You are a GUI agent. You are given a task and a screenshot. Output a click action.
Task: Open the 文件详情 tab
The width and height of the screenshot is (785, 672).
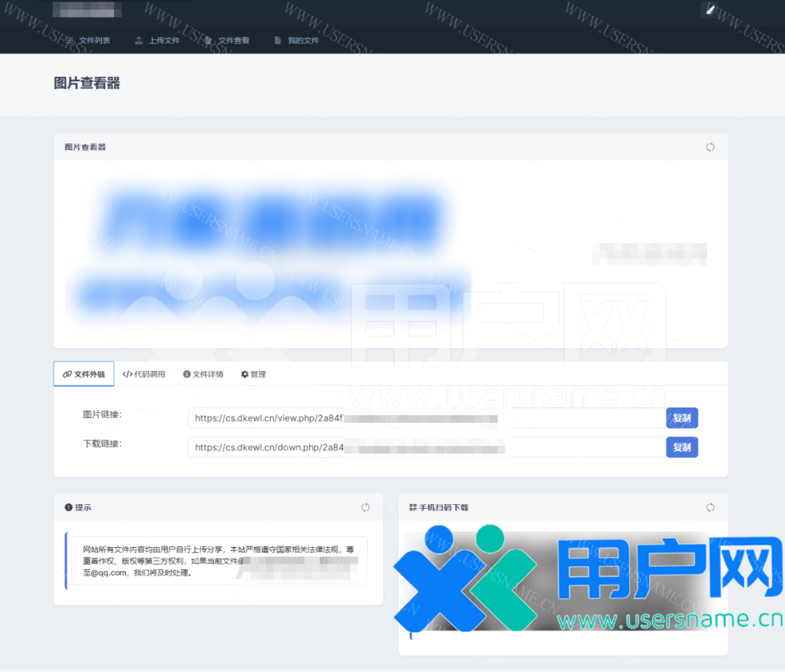pyautogui.click(x=203, y=374)
